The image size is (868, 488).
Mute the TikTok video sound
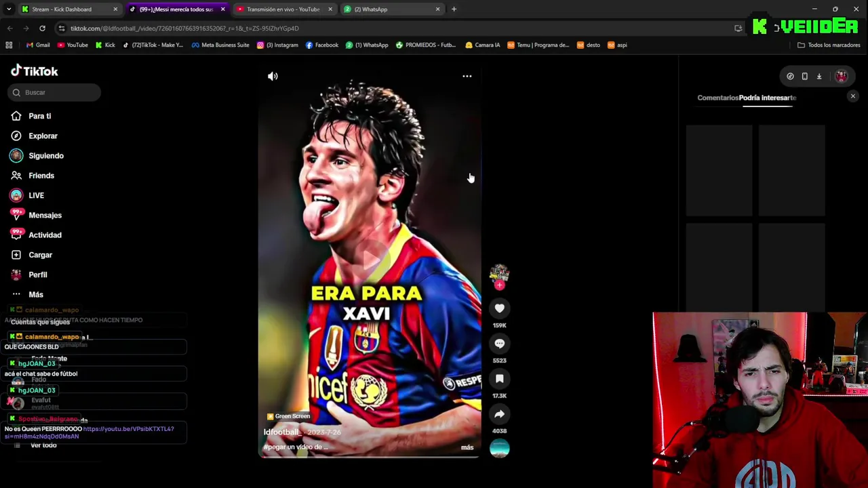tap(273, 77)
